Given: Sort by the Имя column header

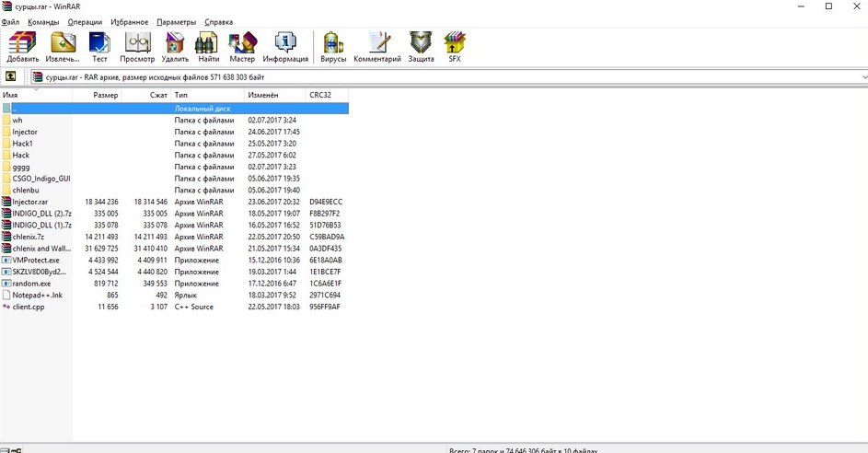Looking at the screenshot, I should (37, 95).
